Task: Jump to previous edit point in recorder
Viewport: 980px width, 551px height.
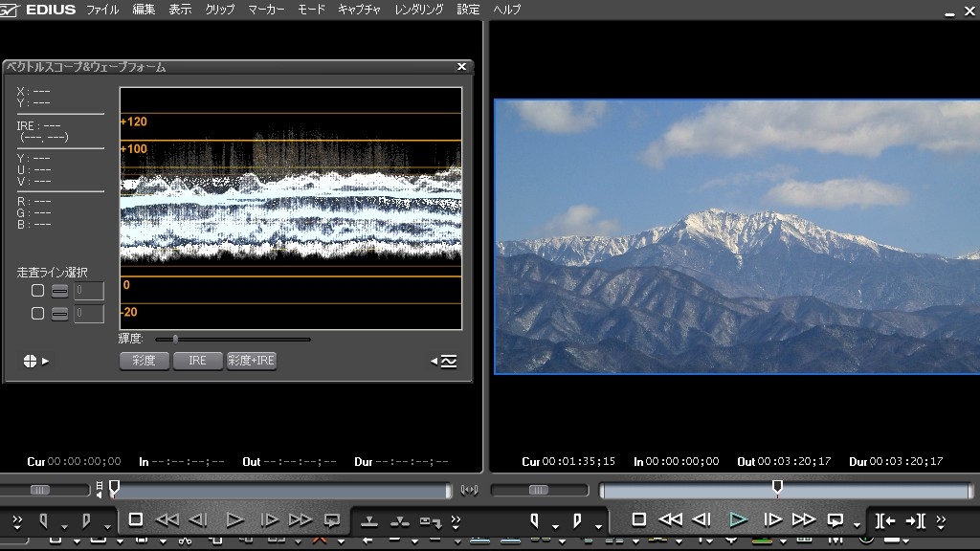Action: 884,520
